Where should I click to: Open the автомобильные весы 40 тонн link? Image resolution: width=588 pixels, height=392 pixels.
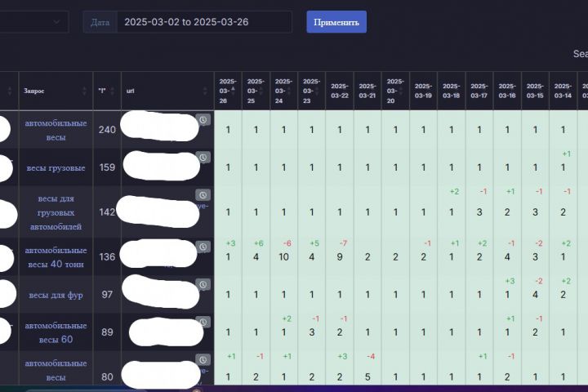(56, 257)
